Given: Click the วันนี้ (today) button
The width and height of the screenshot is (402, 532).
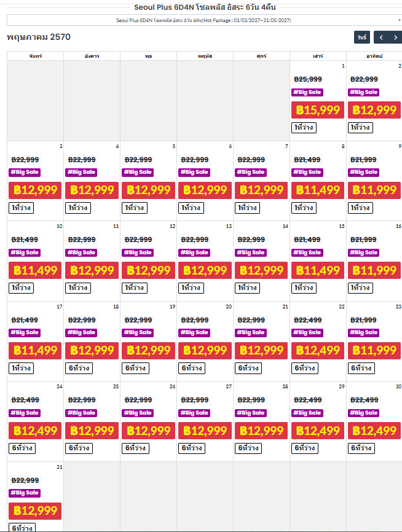Looking at the screenshot, I should pyautogui.click(x=362, y=37).
